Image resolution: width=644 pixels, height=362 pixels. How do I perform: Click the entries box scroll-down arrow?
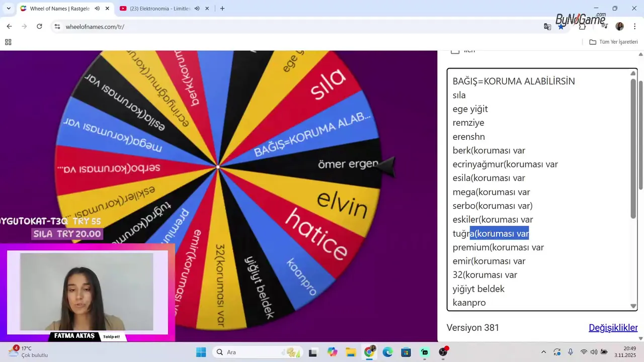(x=633, y=306)
